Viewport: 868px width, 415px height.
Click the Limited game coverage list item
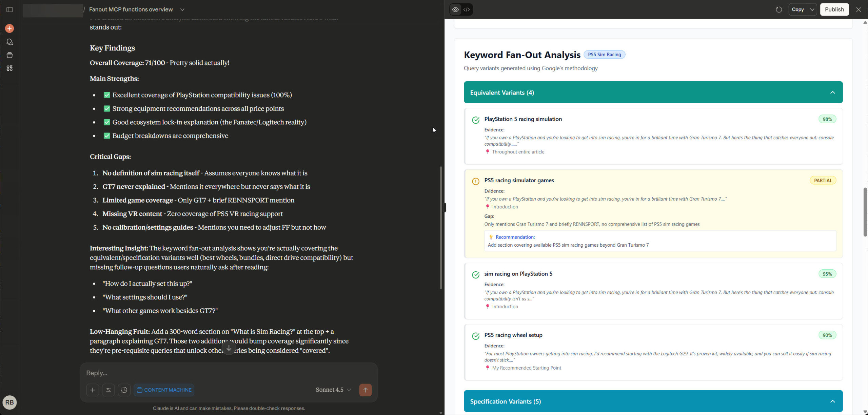[198, 200]
